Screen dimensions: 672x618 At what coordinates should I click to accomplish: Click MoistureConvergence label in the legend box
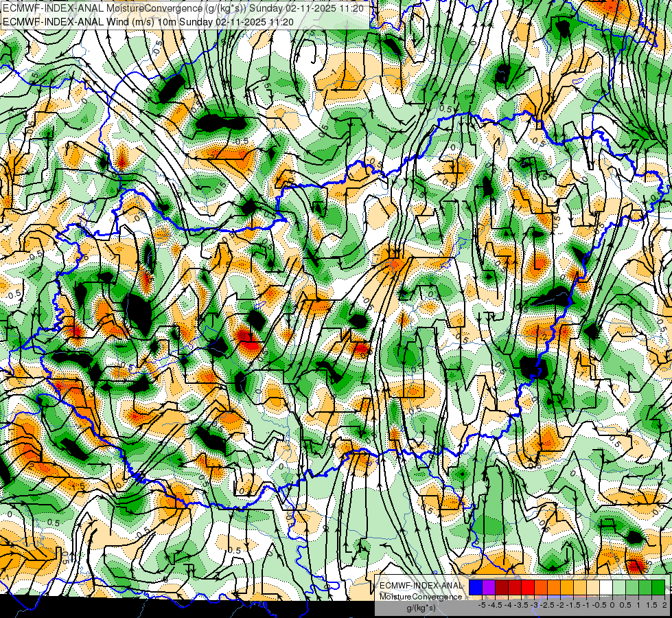pyautogui.click(x=421, y=597)
